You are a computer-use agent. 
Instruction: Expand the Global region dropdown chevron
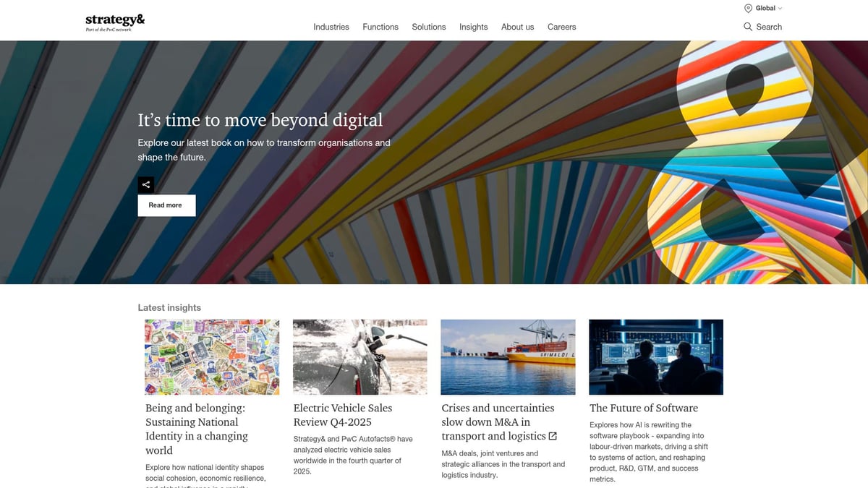click(780, 9)
